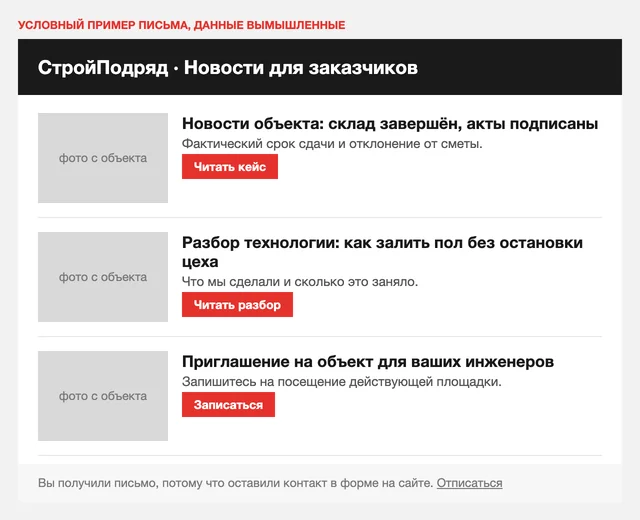Screen dimensions: 640x520
Task: Open the photo placeholder beside the engineers invitation
Action: [x=103, y=396]
